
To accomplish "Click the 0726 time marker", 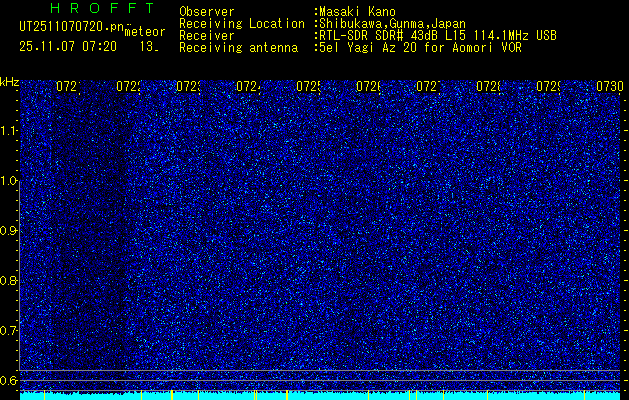I will [369, 87].
